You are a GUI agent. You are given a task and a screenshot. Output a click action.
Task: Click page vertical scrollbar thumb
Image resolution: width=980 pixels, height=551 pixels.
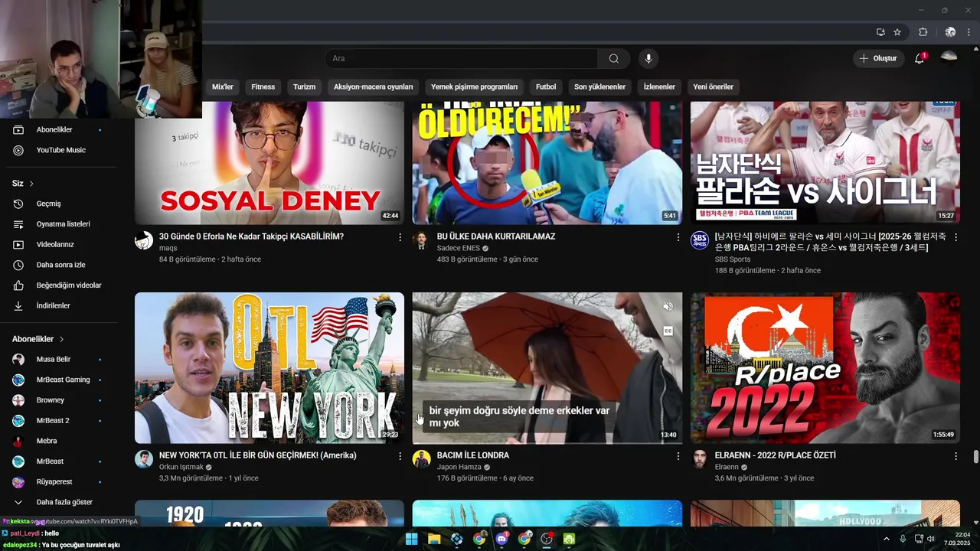(x=975, y=457)
